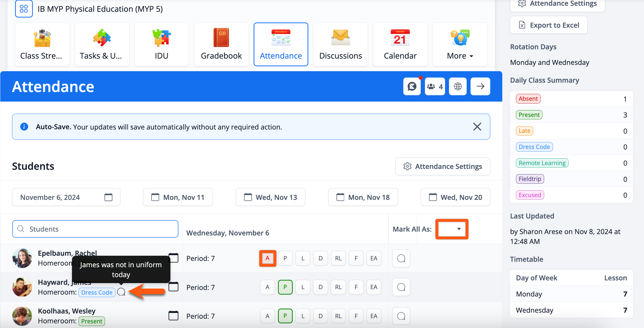
Task: Go to the Discussions tab
Action: [340, 45]
